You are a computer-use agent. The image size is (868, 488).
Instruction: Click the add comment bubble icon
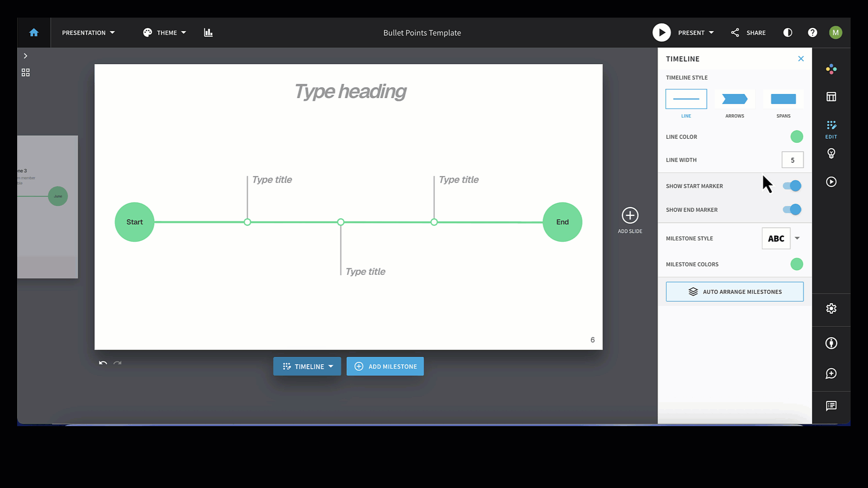pos(831,373)
